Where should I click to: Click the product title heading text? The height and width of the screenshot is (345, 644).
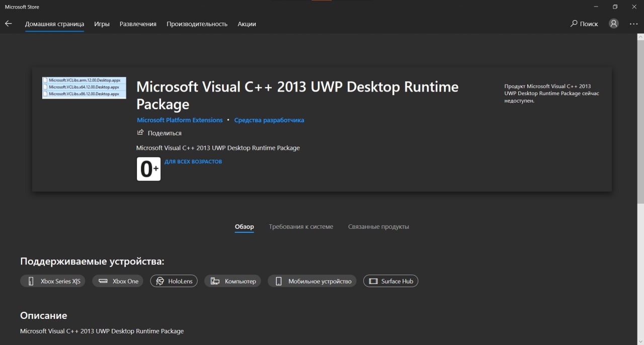click(x=297, y=96)
